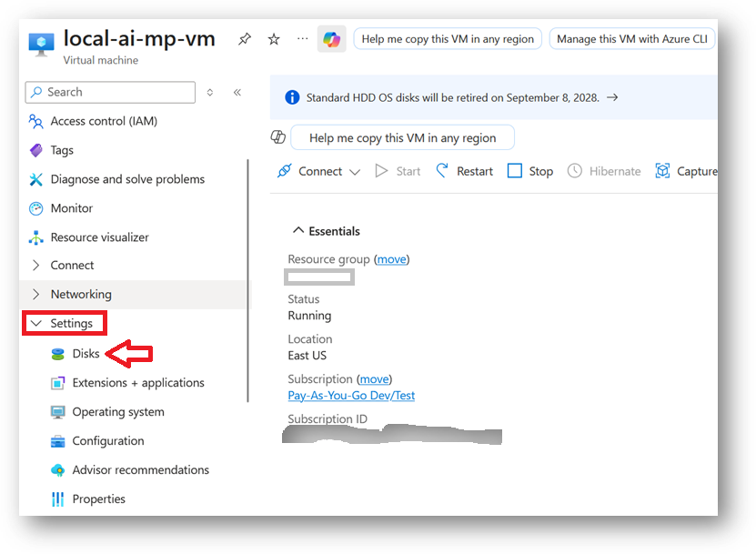
Task: Click the Resource group move link
Action: 391,259
